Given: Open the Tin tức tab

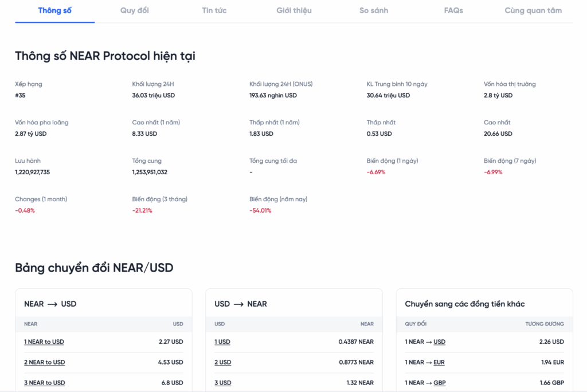Looking at the screenshot, I should pos(214,10).
